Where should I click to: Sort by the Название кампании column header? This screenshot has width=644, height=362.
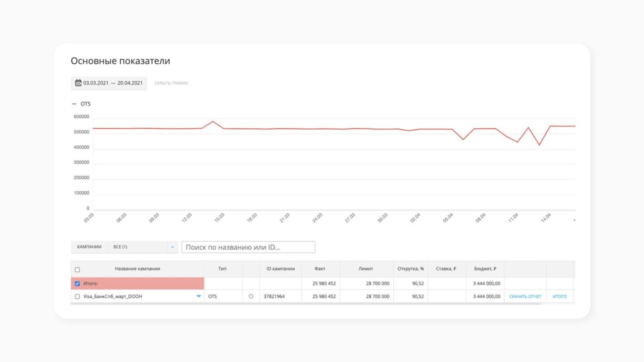coord(137,269)
